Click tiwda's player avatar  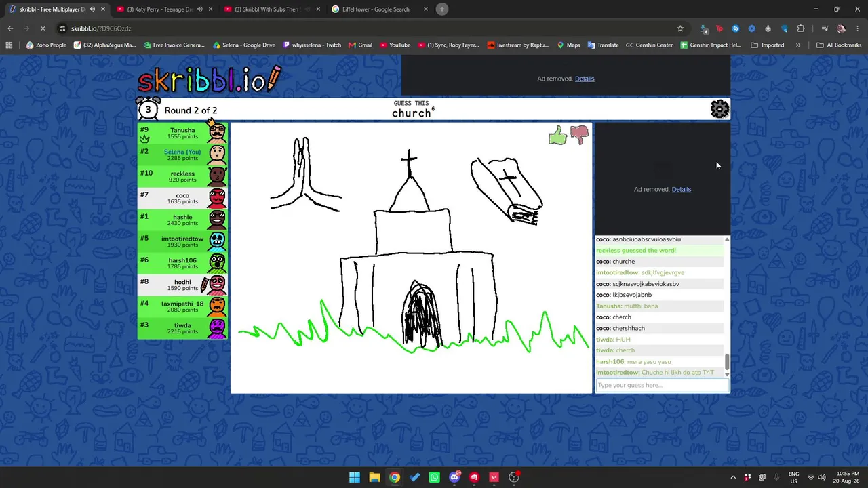pyautogui.click(x=217, y=328)
